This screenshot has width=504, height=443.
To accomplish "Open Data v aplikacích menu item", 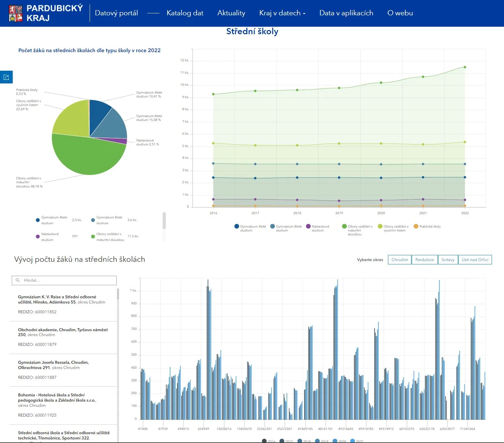I will pyautogui.click(x=346, y=13).
